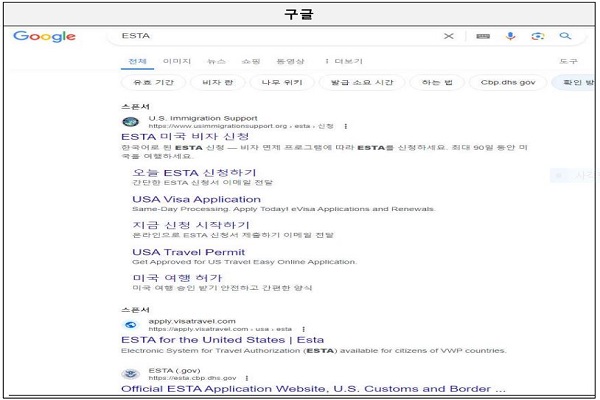Screen dimensions: 600x400
Task: Start voice search with the microphone icon
Action: [x=510, y=36]
